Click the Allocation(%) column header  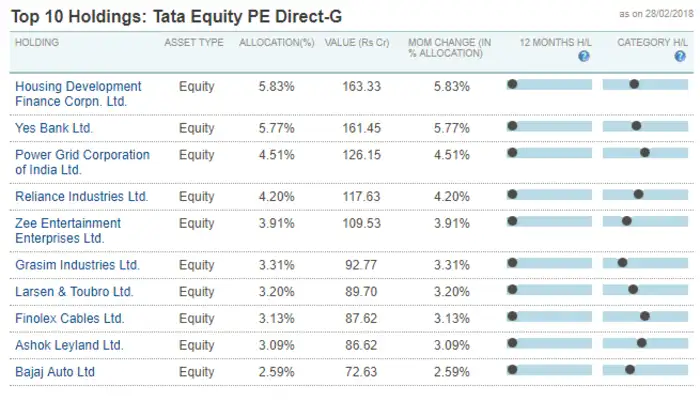click(277, 42)
